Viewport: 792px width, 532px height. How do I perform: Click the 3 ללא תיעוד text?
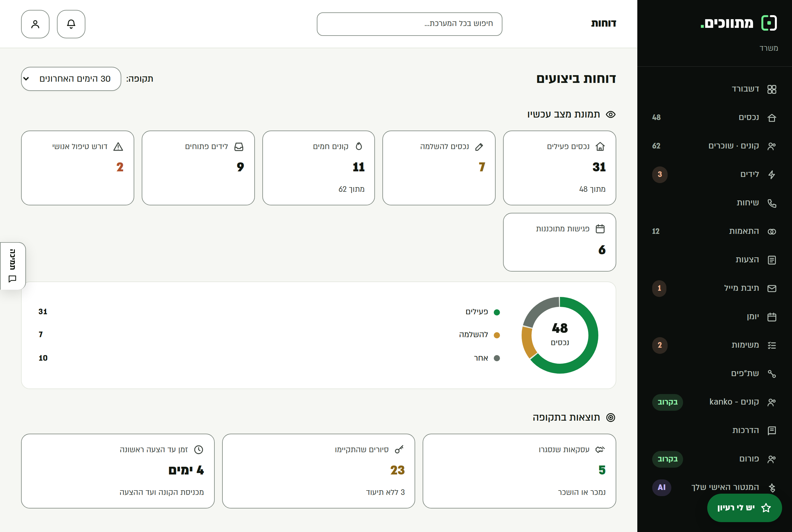[385, 492]
